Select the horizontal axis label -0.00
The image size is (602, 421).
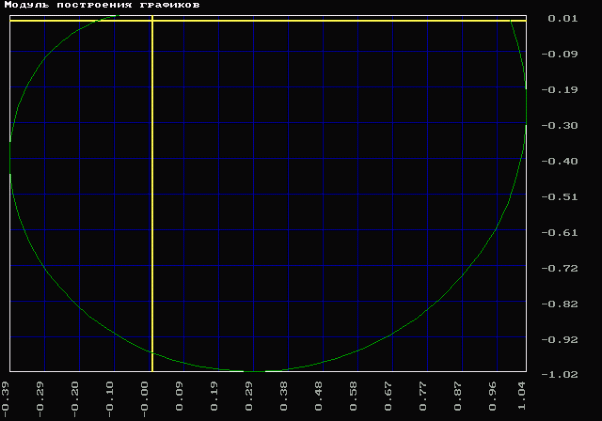pos(144,399)
